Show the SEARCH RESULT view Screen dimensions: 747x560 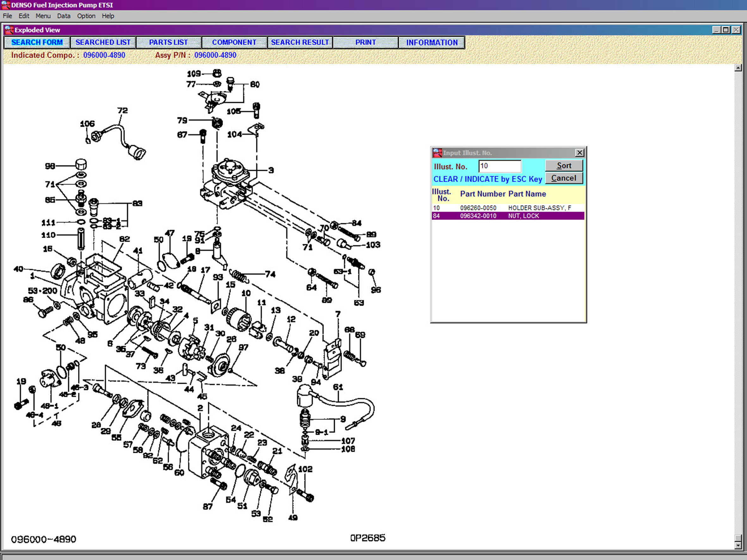(299, 42)
